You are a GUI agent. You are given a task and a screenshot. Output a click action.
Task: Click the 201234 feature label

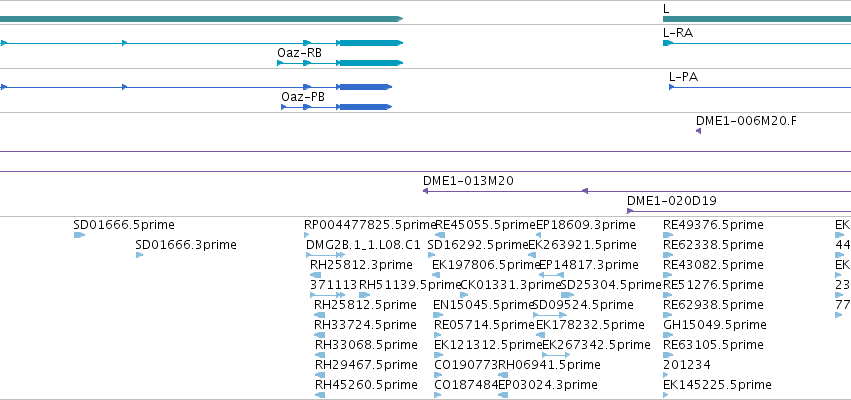click(687, 365)
